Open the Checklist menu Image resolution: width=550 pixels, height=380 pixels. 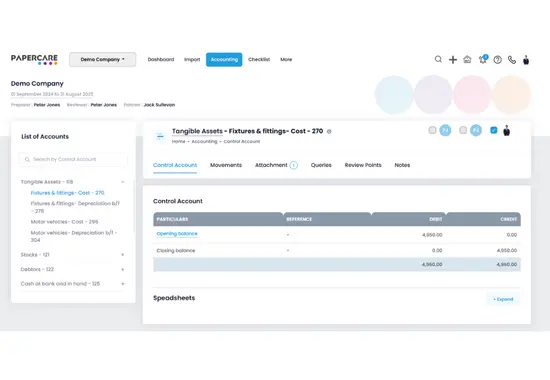(259, 59)
